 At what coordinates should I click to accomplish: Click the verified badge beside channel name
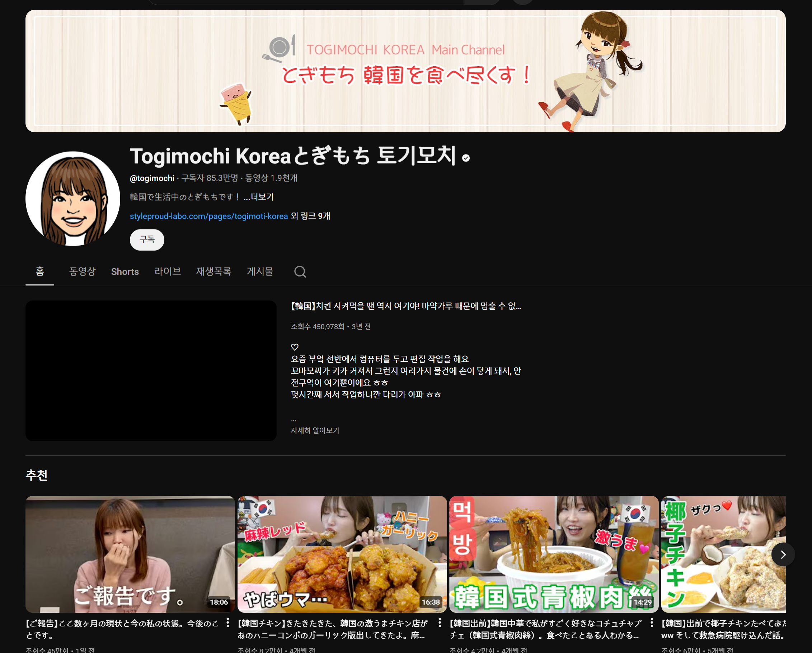coord(466,158)
